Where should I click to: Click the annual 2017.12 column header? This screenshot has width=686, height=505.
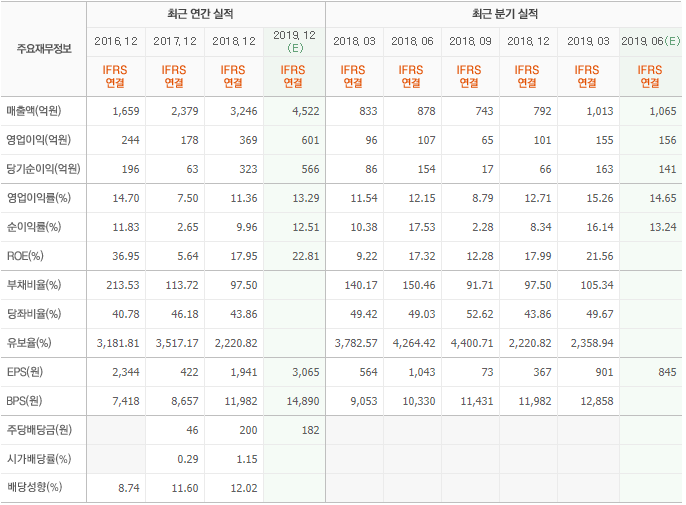pyautogui.click(x=175, y=41)
